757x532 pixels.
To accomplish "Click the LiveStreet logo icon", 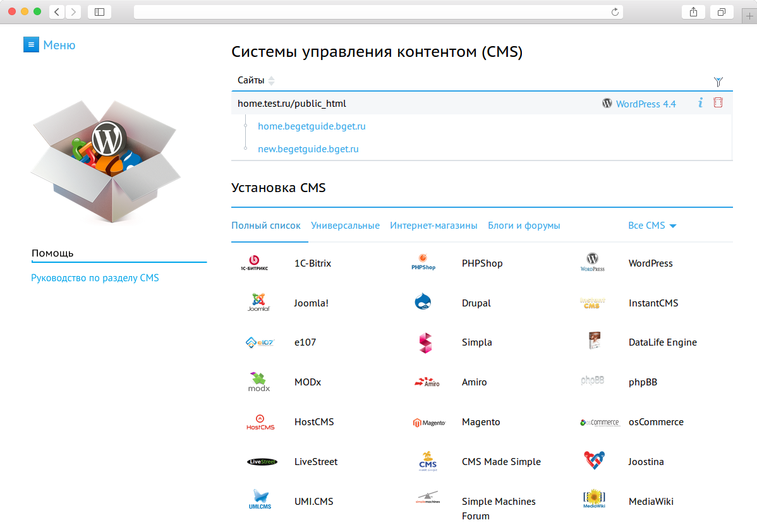I will point(262,462).
